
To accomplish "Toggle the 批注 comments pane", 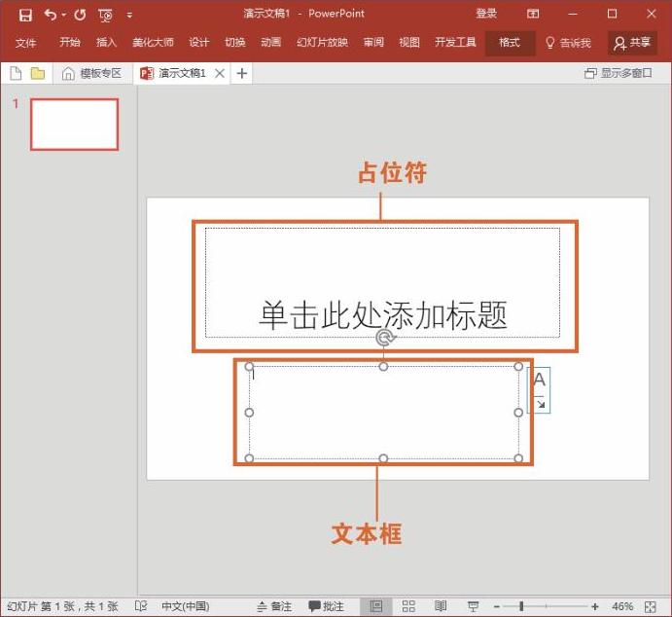I will 326,606.
